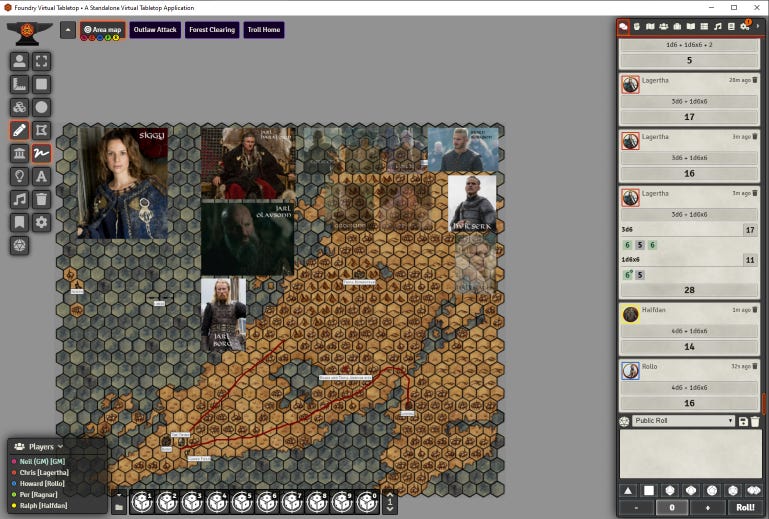Activate the Drawing Tools pencil icon
The width and height of the screenshot is (769, 519).
[x=19, y=130]
